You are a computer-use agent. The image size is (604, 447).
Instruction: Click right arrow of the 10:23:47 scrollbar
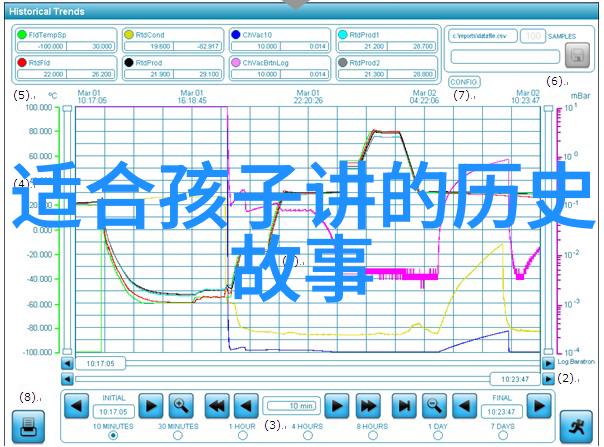[548, 379]
